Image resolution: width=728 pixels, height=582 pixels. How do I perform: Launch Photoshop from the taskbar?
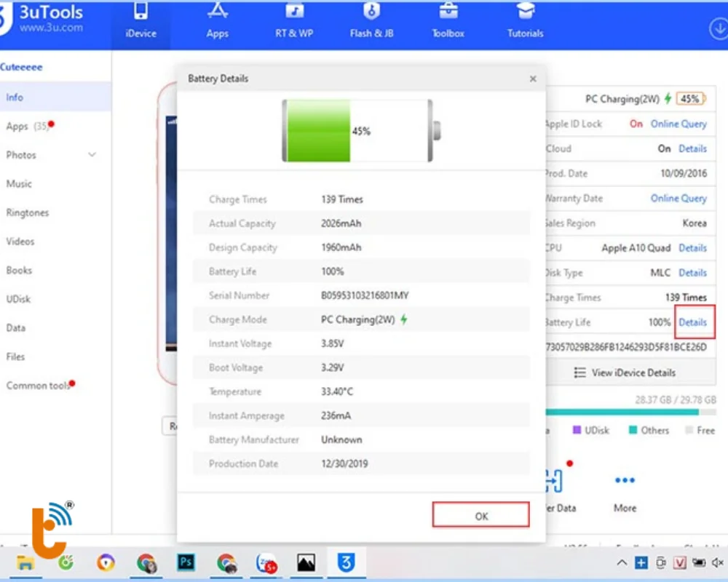(x=186, y=562)
